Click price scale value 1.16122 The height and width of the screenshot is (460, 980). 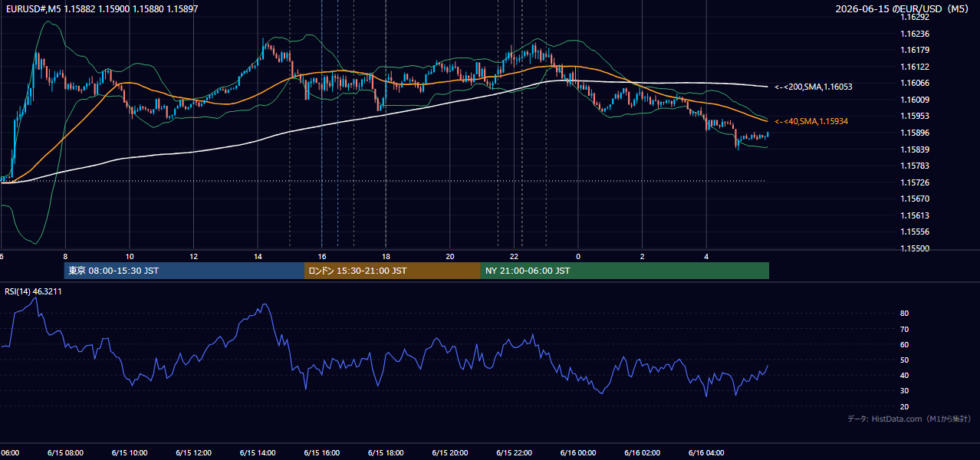point(915,67)
